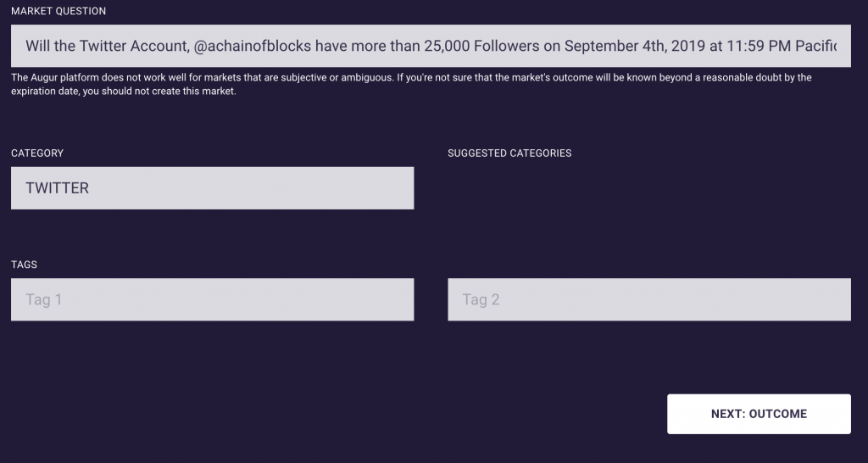Click the word TWITTER in category field
The width and height of the screenshot is (868, 463).
pos(57,188)
